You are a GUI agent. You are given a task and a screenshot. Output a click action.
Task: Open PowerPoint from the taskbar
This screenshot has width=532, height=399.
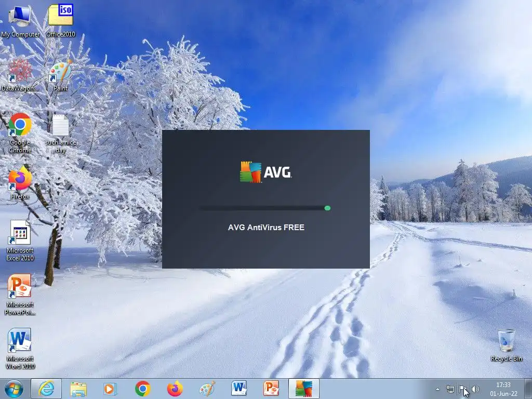point(271,389)
